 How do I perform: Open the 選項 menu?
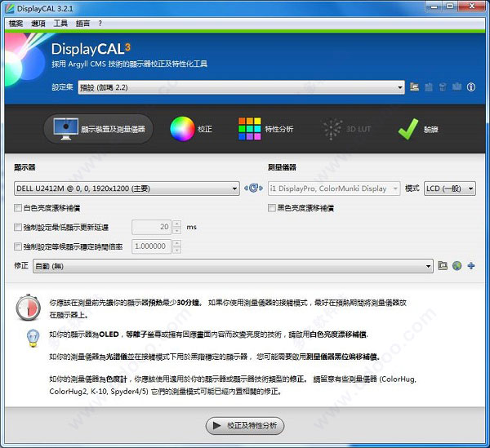(x=38, y=24)
